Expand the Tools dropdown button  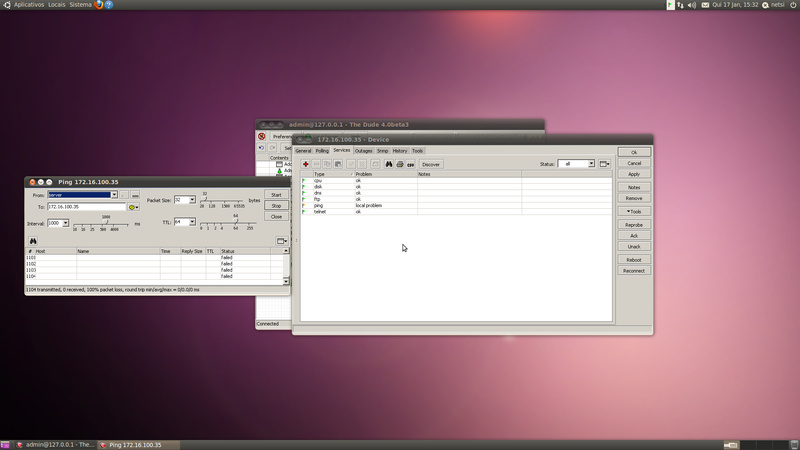tap(634, 211)
